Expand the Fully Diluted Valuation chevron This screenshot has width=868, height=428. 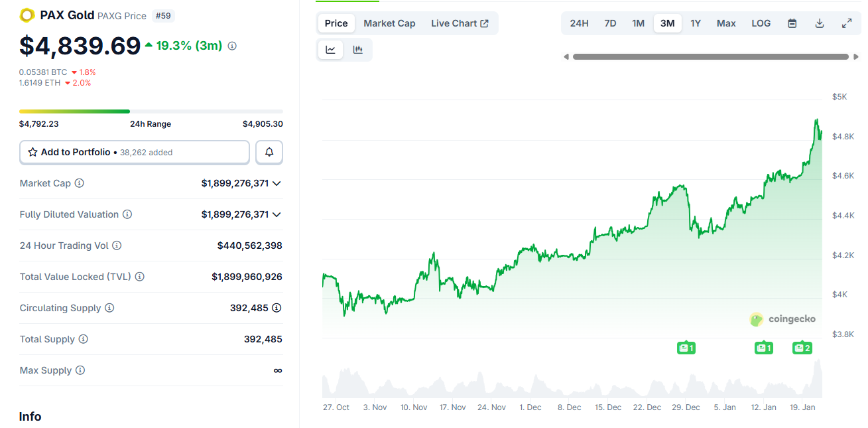point(277,214)
